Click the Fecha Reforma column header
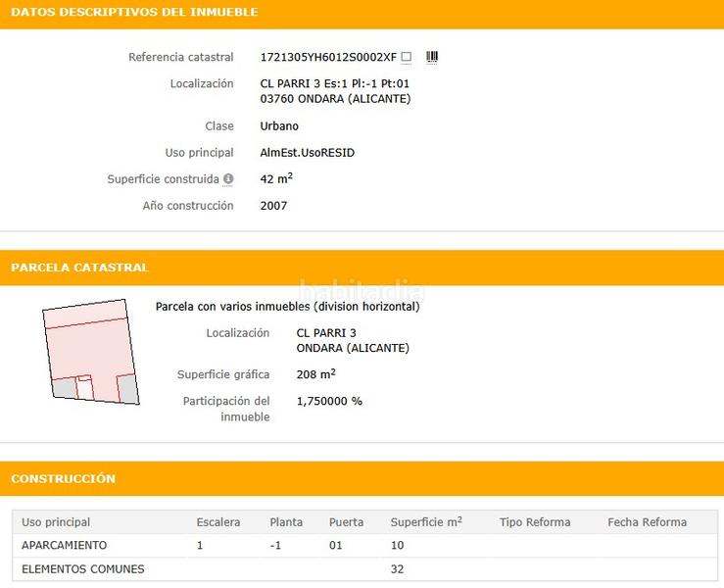The height and width of the screenshot is (588, 724). click(x=647, y=522)
